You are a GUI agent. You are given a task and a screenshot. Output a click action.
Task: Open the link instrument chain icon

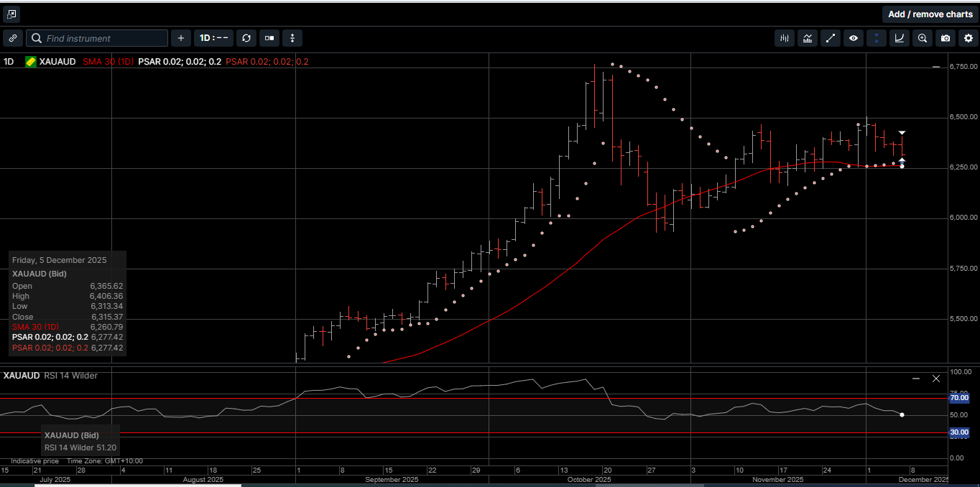[13, 38]
